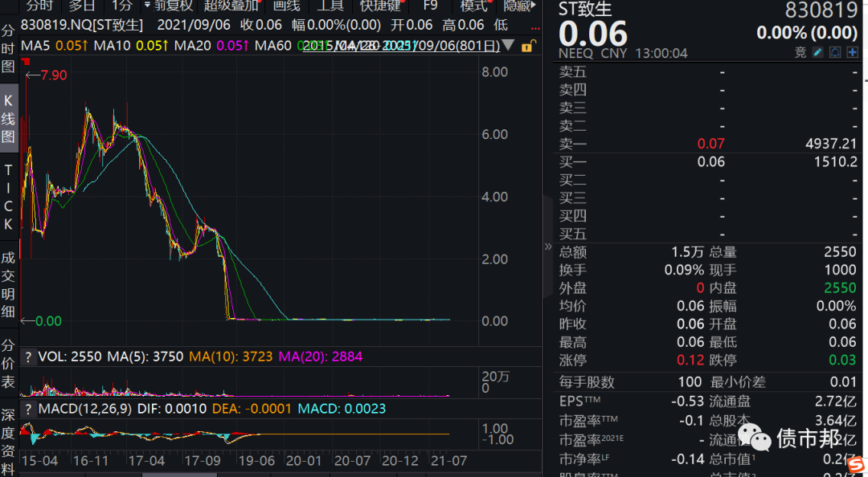Switch to the 分时图 side tab
The height and width of the screenshot is (477, 868).
[8, 50]
